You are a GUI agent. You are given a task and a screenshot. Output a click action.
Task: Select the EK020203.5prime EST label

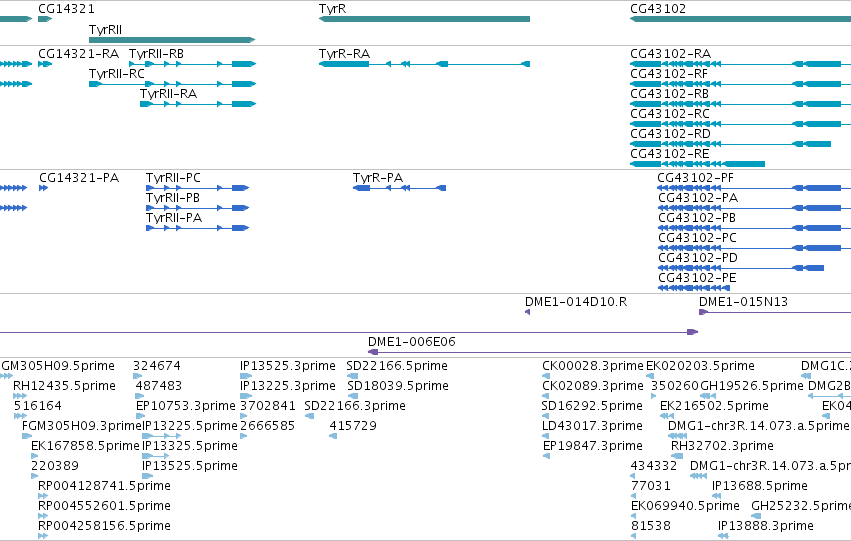(700, 366)
